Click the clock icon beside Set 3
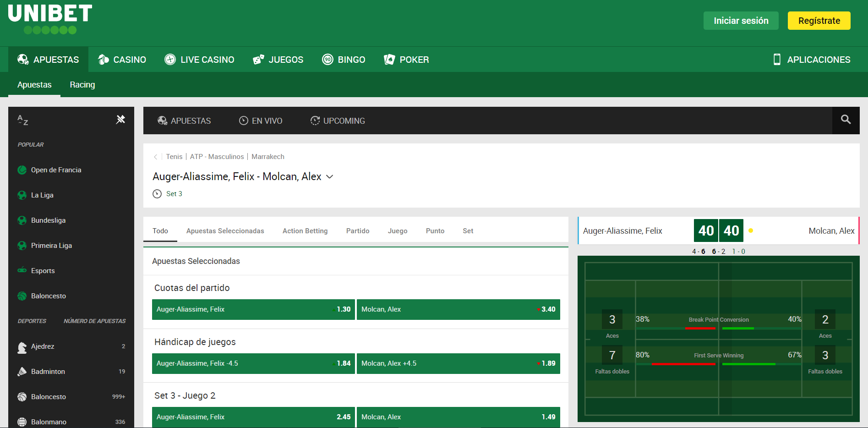 157,194
